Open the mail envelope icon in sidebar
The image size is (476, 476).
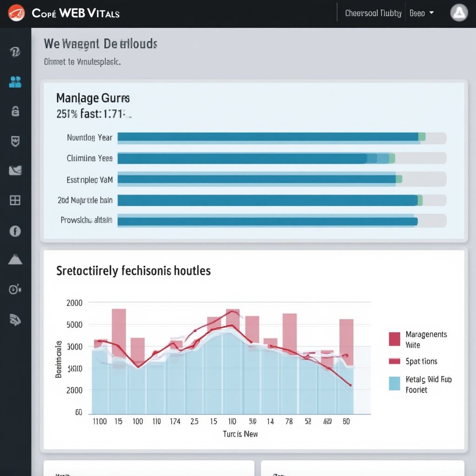point(15,171)
